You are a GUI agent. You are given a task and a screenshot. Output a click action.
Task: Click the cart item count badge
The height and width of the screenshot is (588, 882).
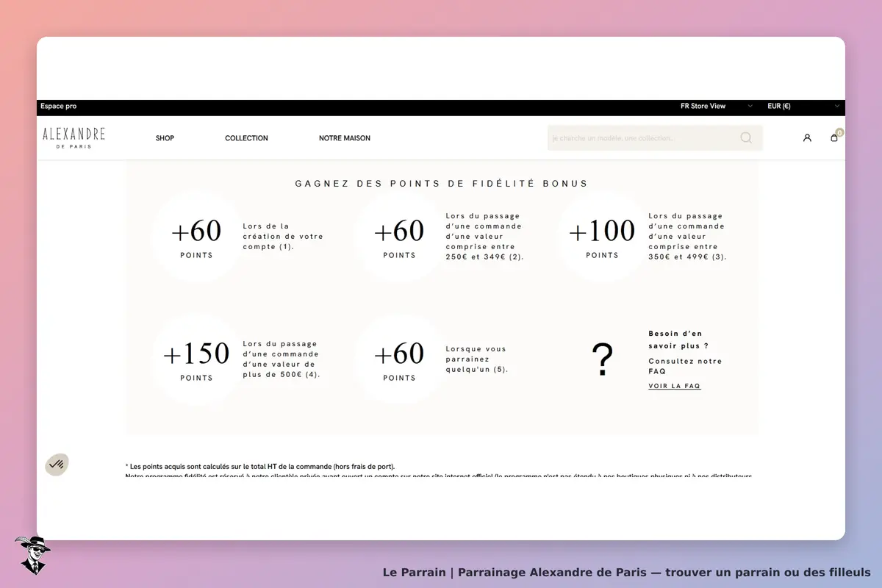coord(839,132)
